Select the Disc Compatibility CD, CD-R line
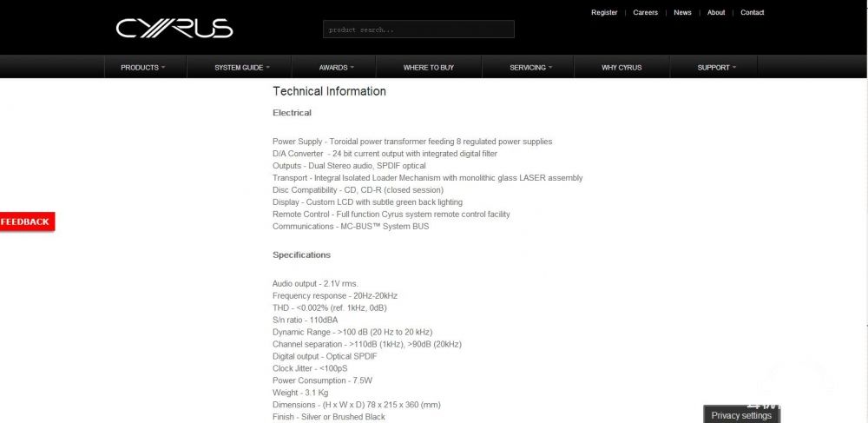Viewport: 868px width, 423px height. 358,190
